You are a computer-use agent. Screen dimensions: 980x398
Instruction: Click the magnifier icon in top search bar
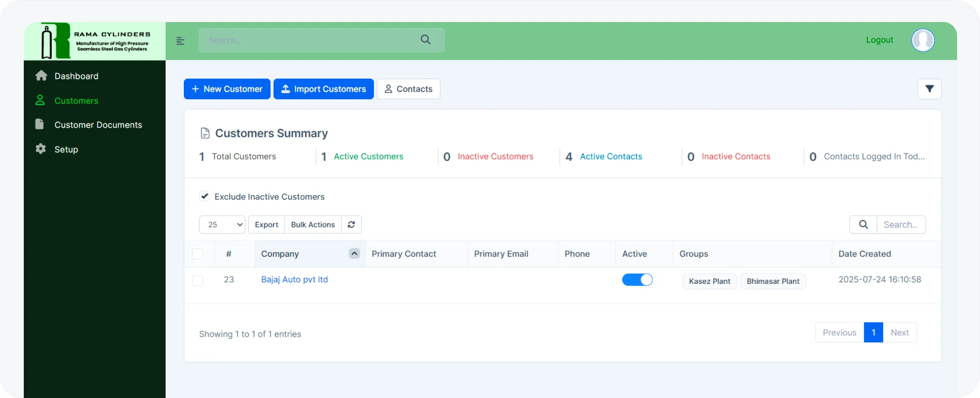(x=425, y=40)
